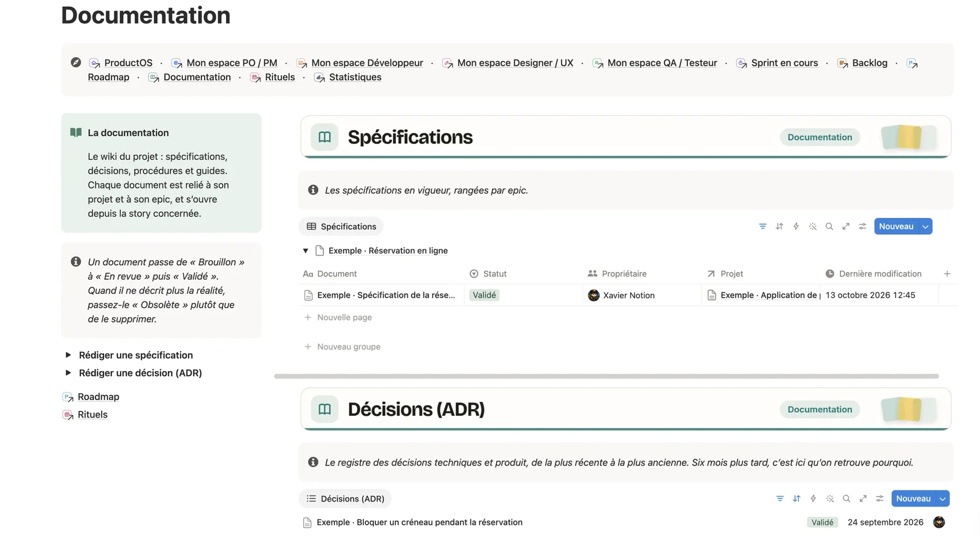Screen dimensions: 980x537
Task: Open view settings for Décisions (ADR) database
Action: pyautogui.click(x=880, y=498)
